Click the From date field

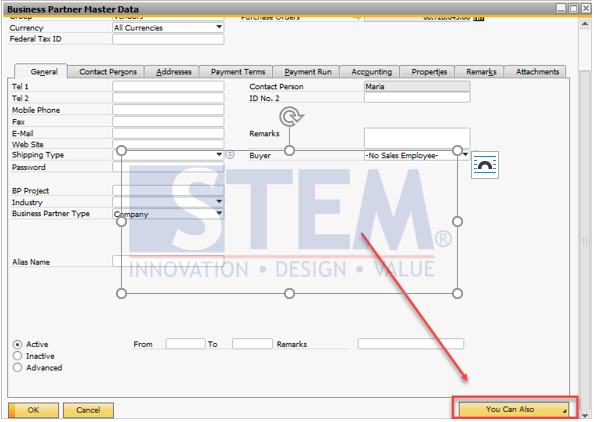185,344
